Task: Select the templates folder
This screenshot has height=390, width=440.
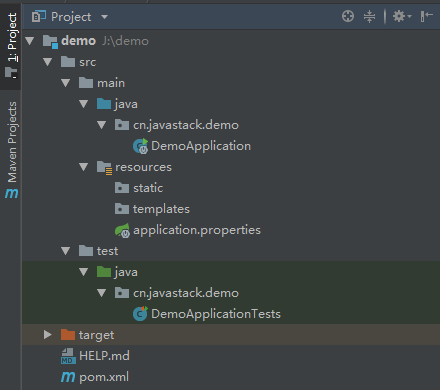Action: [x=152, y=209]
